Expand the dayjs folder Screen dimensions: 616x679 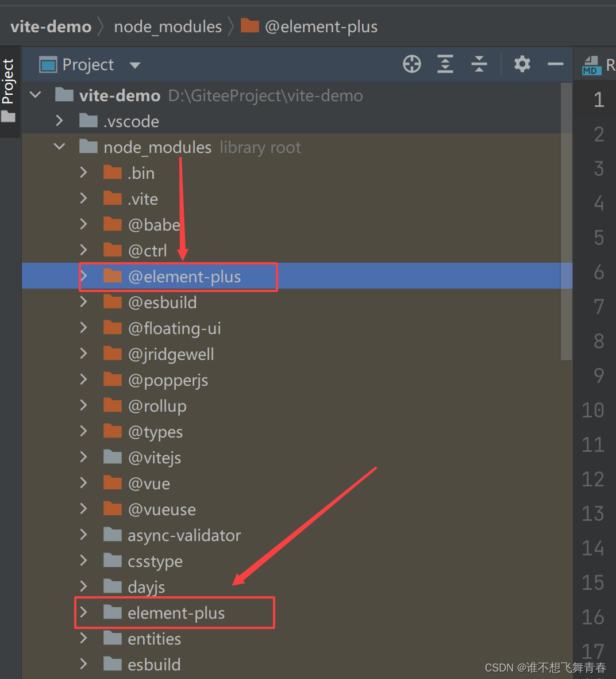point(84,586)
